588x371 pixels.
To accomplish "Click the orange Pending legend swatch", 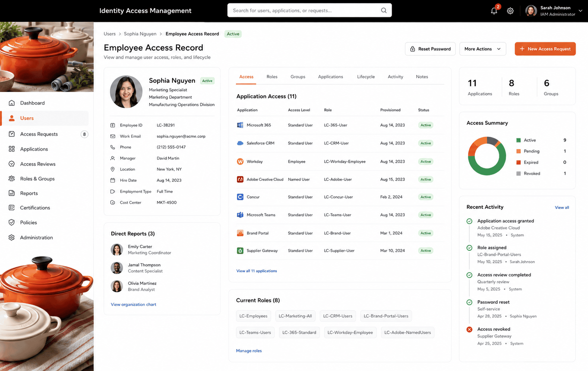I will [x=518, y=151].
